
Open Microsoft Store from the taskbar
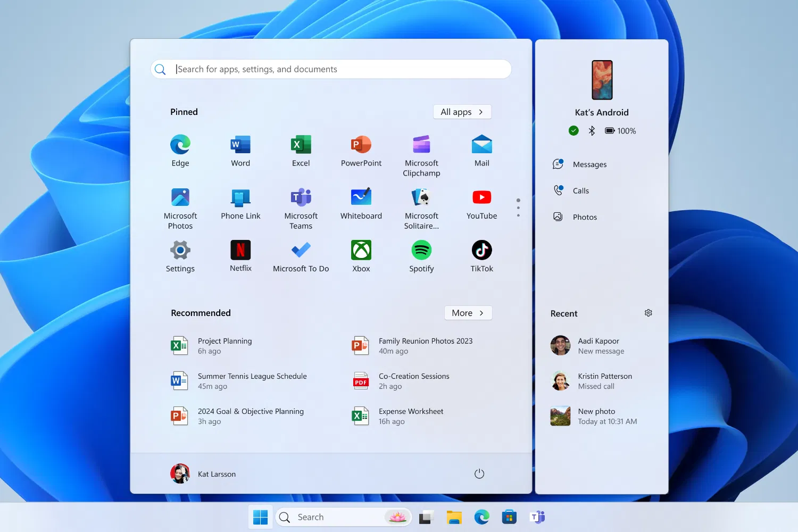509,517
